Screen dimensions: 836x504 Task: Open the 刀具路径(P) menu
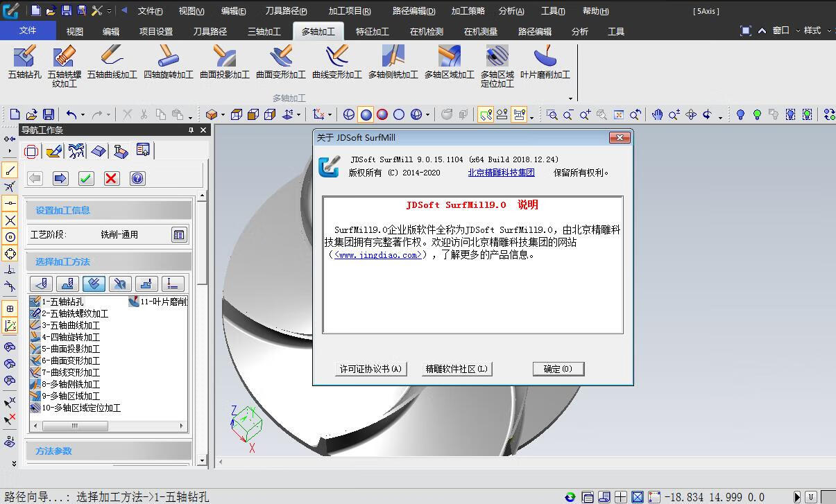[286, 11]
